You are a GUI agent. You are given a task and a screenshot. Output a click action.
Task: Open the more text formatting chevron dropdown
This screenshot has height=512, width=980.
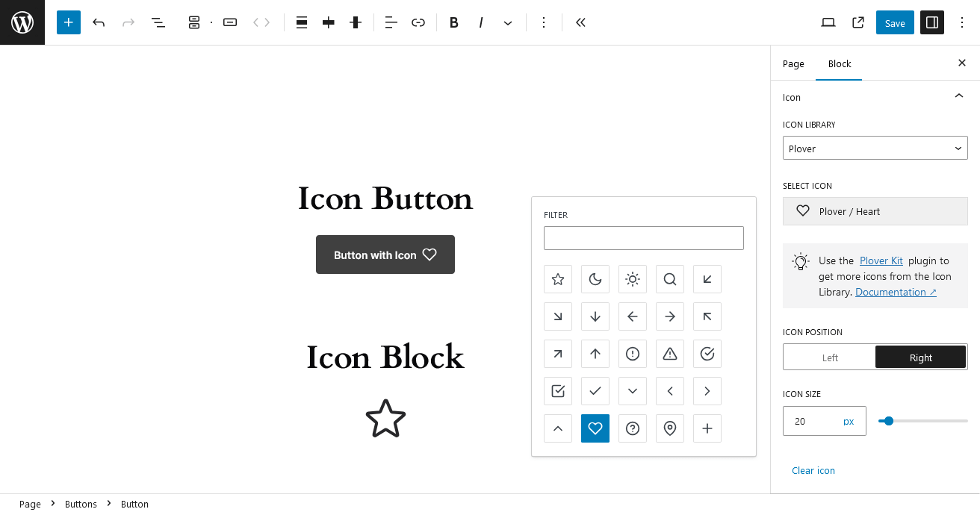[508, 22]
